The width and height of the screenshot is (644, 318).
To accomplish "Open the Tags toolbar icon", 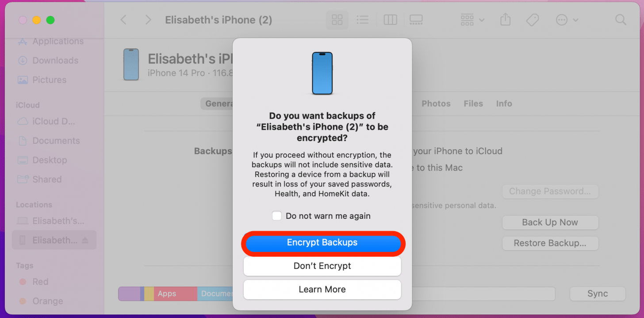I will coord(532,20).
